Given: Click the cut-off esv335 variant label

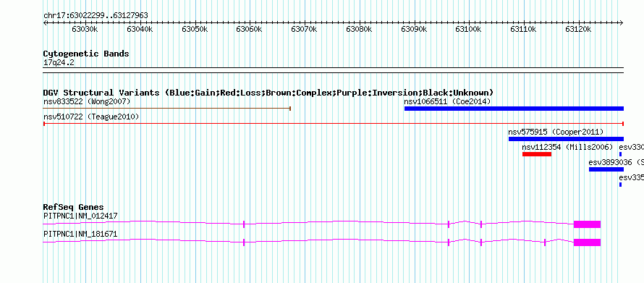Looking at the screenshot, I should click(631, 177).
